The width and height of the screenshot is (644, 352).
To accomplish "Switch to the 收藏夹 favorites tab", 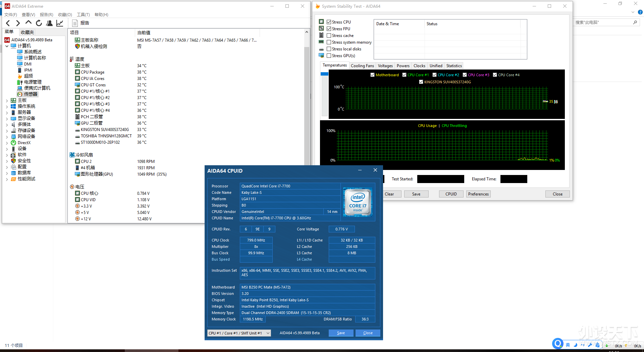I will pos(27,32).
